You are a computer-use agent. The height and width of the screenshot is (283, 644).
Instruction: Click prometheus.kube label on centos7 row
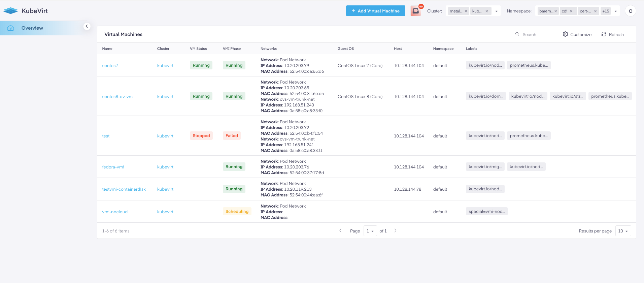529,65
